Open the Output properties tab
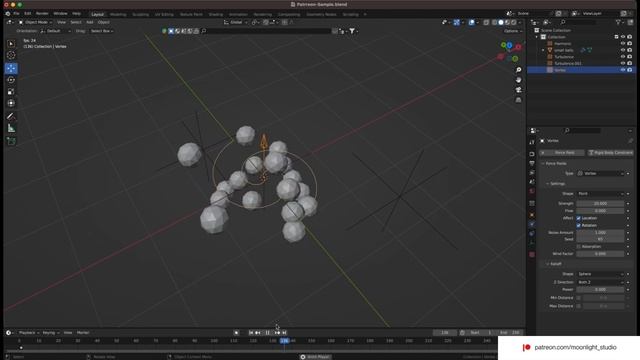This screenshot has height=360, width=640. [532, 163]
